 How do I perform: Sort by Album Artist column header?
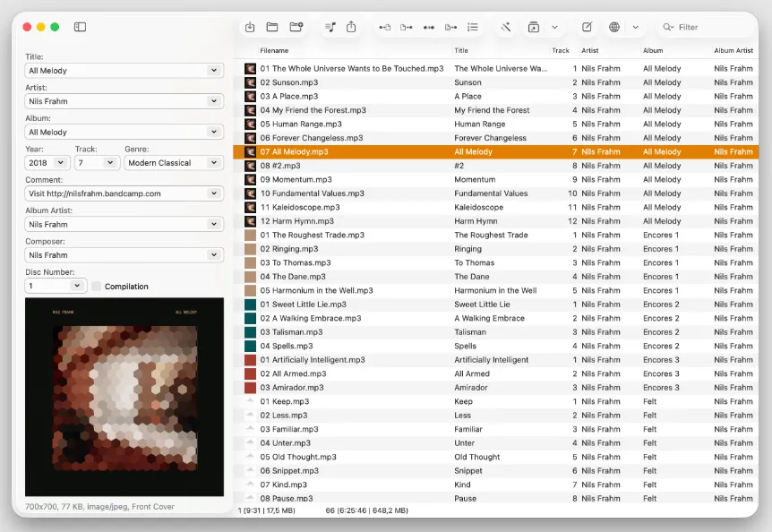pyautogui.click(x=733, y=51)
